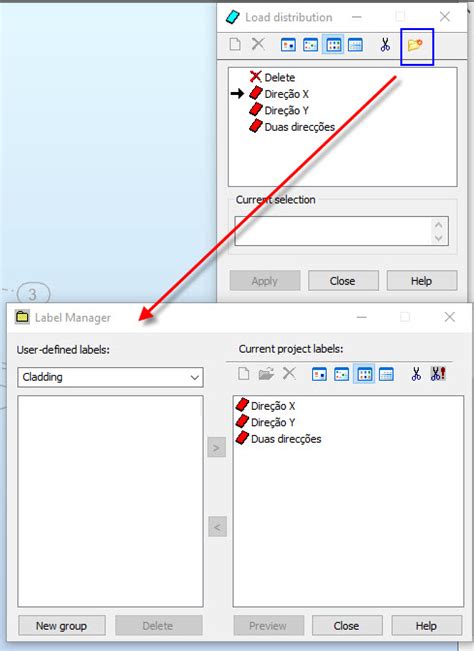Toggle highlighted list view in Label Manager toolbar
Image resolution: width=474 pixels, height=651 pixels.
(364, 374)
